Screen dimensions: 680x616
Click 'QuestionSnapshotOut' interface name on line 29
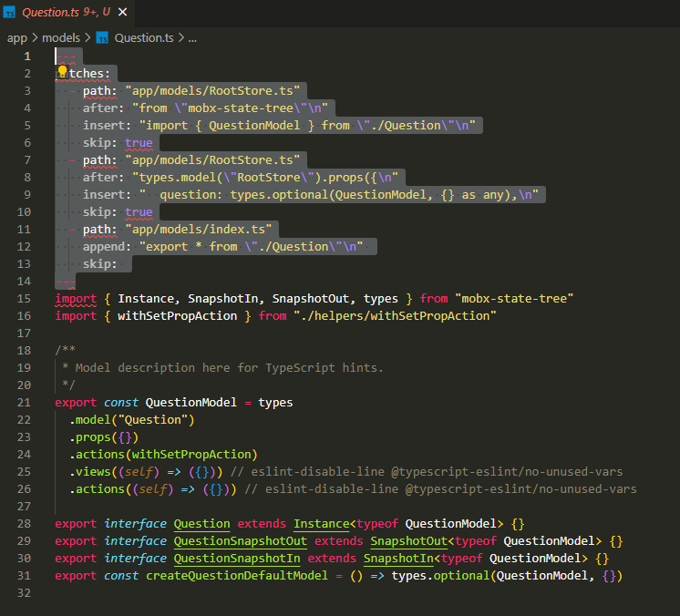[241, 541]
